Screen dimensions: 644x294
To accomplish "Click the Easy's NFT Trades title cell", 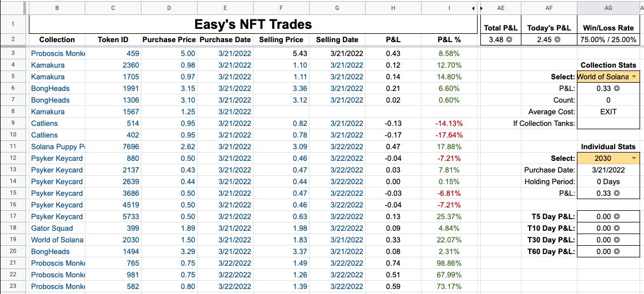I will (253, 24).
